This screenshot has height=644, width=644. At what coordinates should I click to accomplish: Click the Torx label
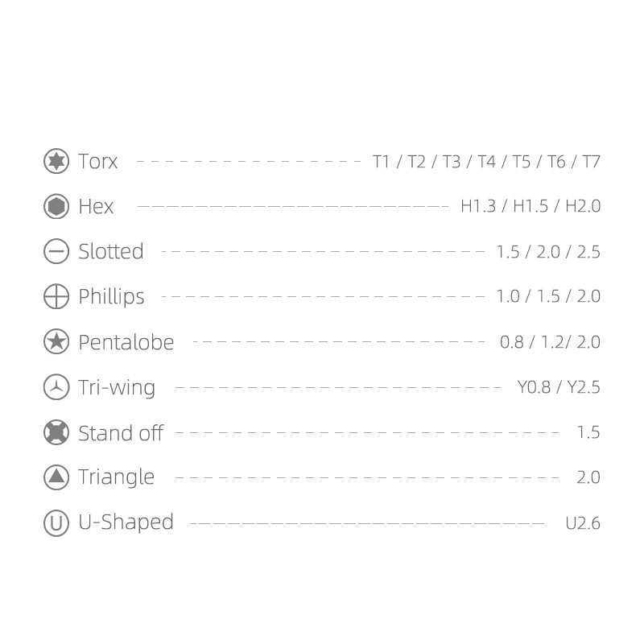(x=98, y=162)
